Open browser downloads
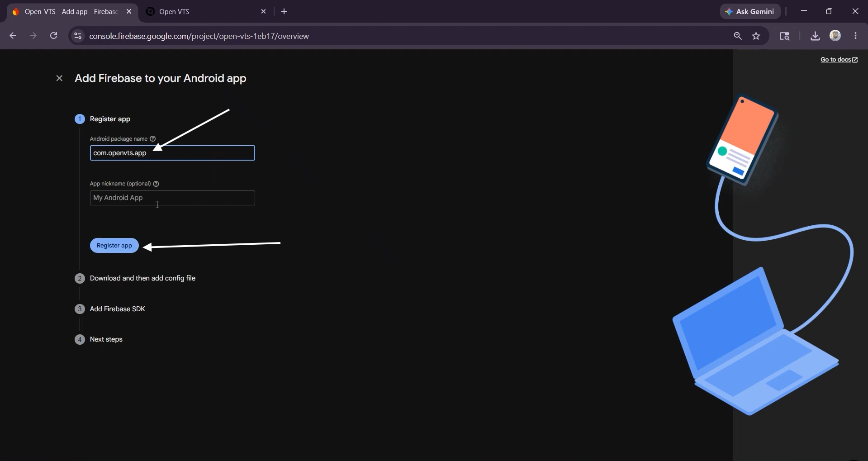 pyautogui.click(x=815, y=36)
